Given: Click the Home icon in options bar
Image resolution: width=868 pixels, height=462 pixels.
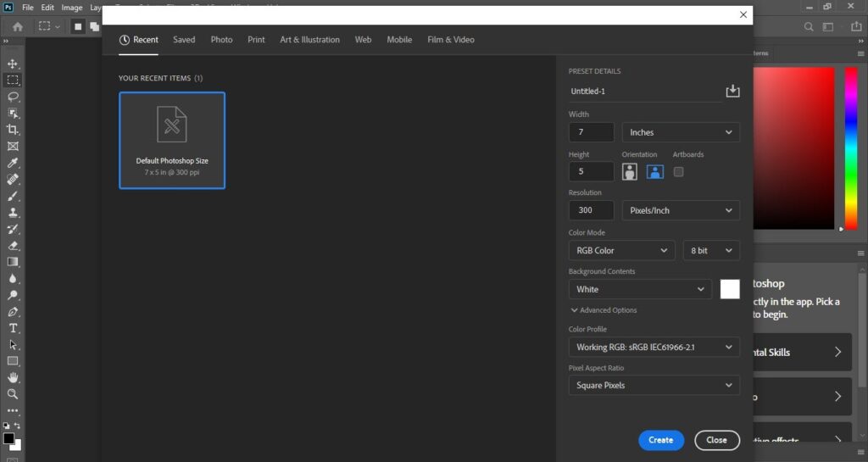Looking at the screenshot, I should point(18,26).
